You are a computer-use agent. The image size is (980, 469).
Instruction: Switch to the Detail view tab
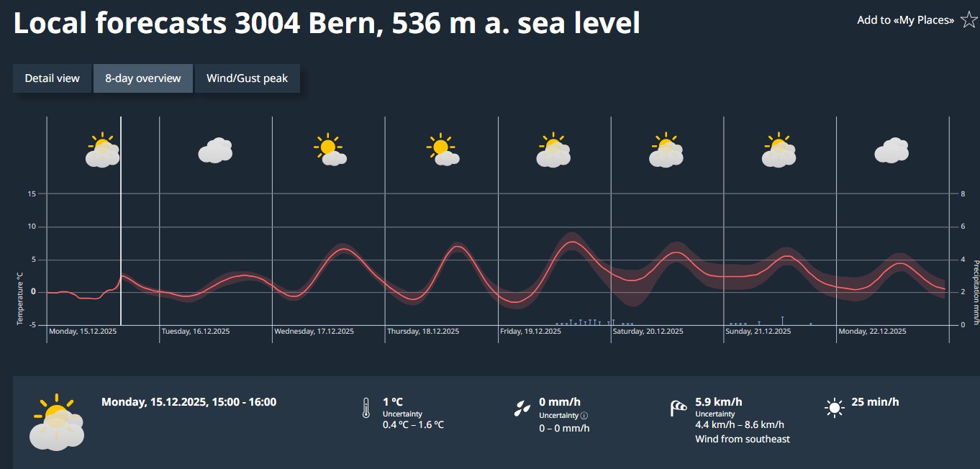tap(53, 78)
